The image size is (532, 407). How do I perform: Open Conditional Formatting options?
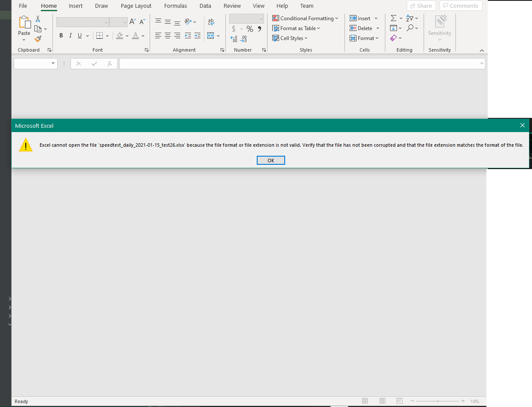(305, 18)
